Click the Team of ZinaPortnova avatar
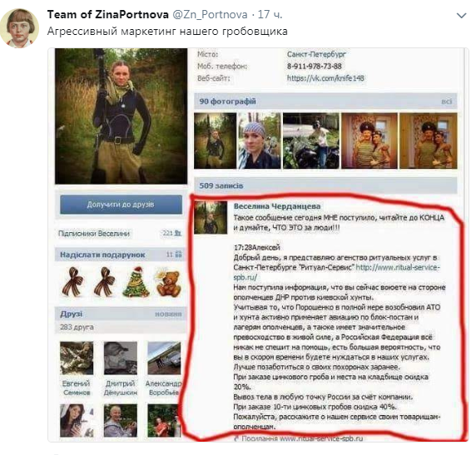 [x=19, y=28]
